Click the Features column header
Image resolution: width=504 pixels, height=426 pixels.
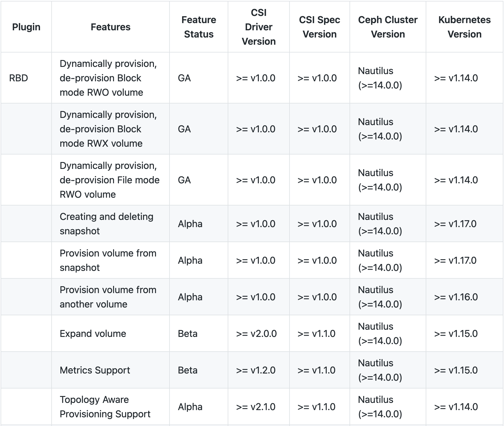(110, 27)
